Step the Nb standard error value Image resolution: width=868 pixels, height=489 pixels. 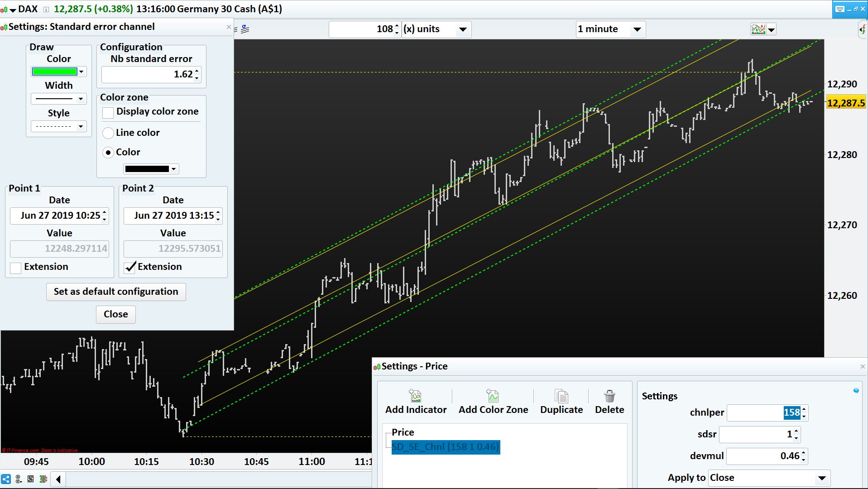click(x=197, y=74)
